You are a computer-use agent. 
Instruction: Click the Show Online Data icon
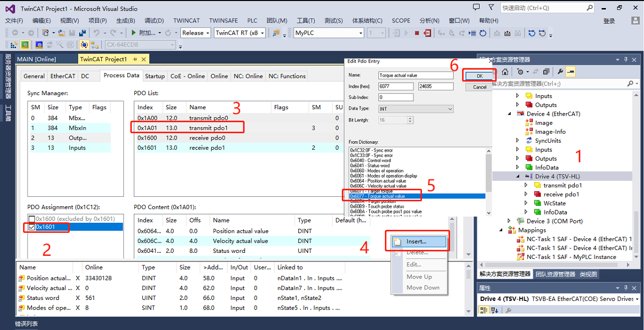(85, 45)
